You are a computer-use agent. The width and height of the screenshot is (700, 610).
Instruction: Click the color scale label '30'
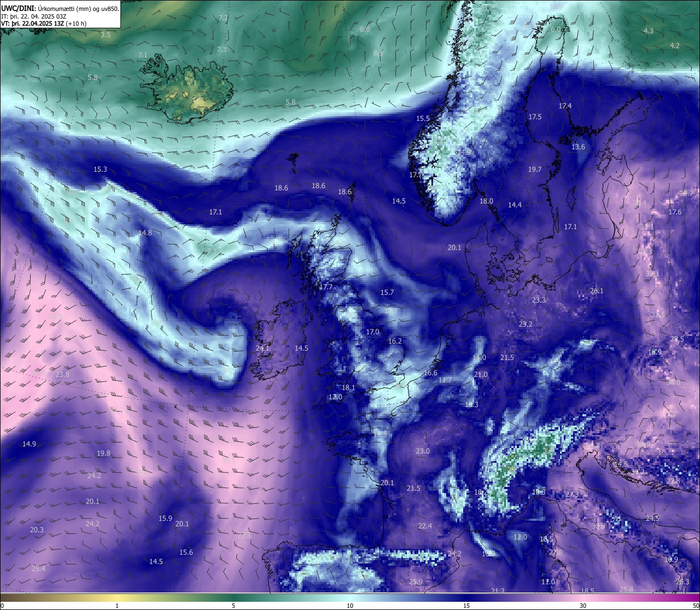(583, 606)
